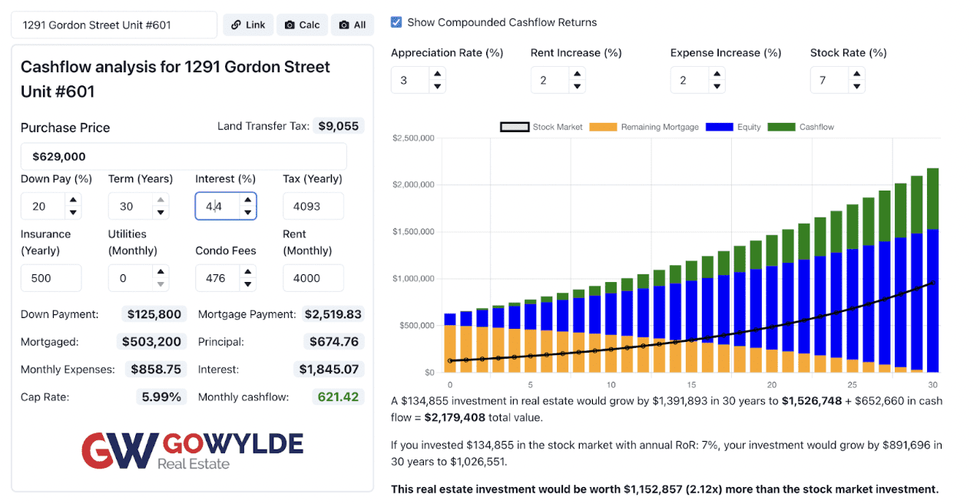The width and height of the screenshot is (980, 504).
Task: Increase the Condo Fees stepper
Action: (247, 272)
